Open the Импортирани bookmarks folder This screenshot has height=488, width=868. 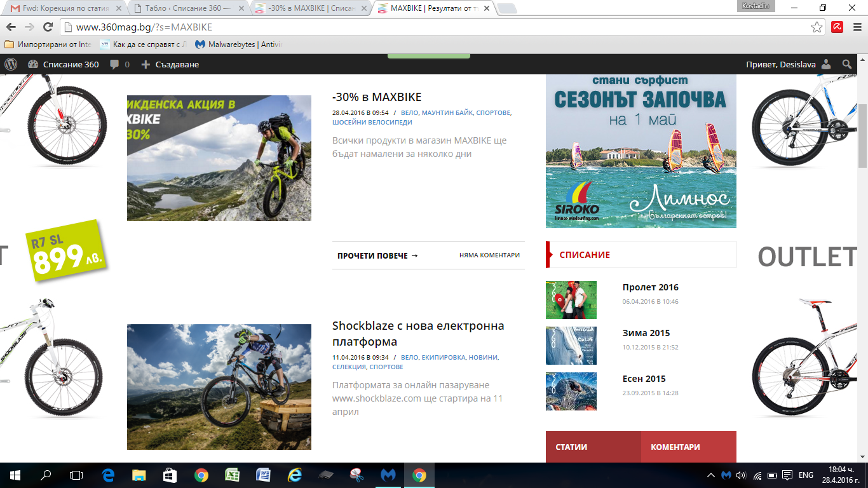[48, 44]
